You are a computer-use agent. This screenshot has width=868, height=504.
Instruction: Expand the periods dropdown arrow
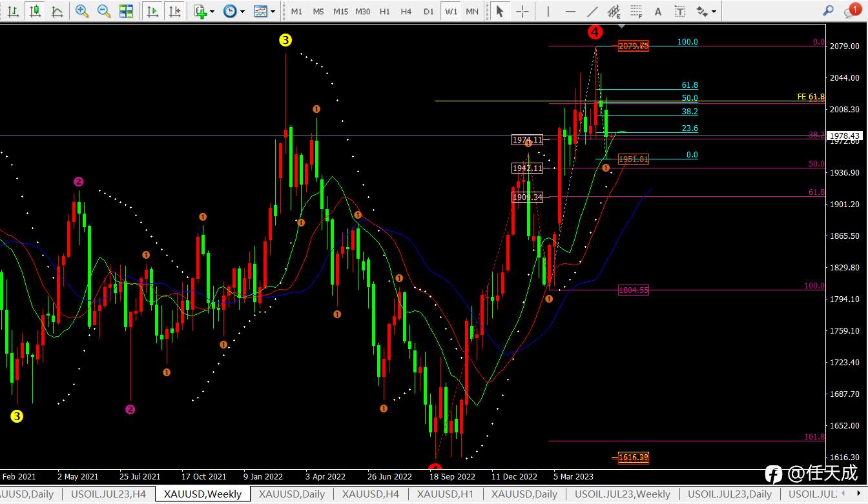tap(242, 12)
